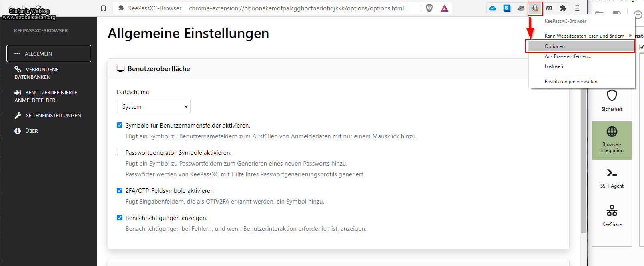Screen dimensions: 644x266
Task: Click the puzzle icon beside the KeePassXC-Browser address
Action: (x=121, y=8)
